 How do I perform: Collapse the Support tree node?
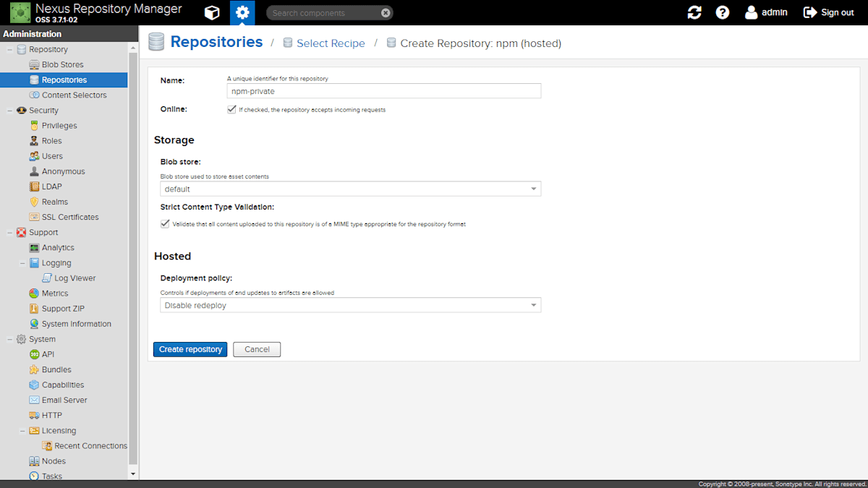pos(9,233)
